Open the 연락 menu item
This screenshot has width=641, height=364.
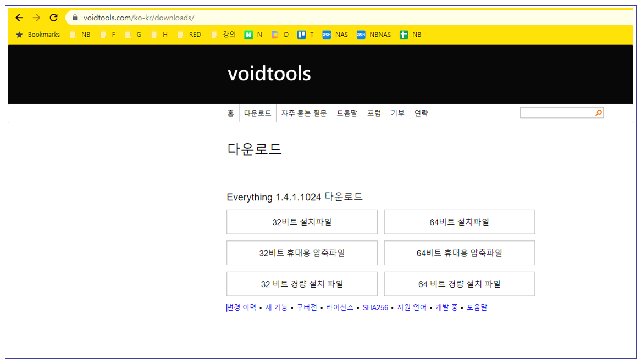(421, 114)
